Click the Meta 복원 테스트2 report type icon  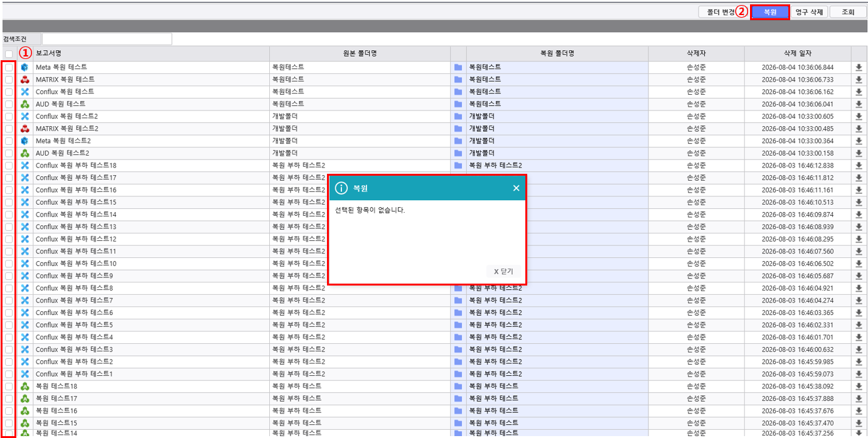pyautogui.click(x=25, y=141)
